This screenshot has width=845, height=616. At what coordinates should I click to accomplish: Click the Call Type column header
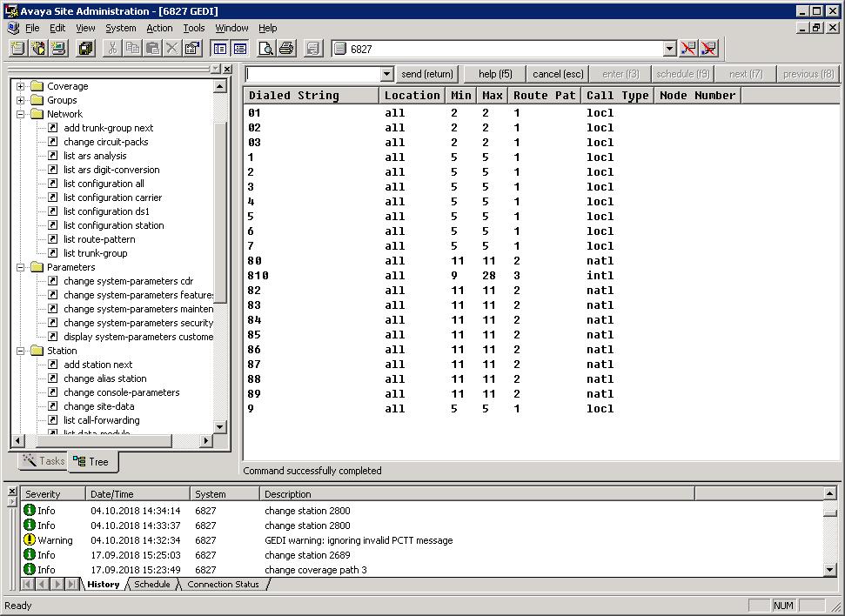point(618,96)
